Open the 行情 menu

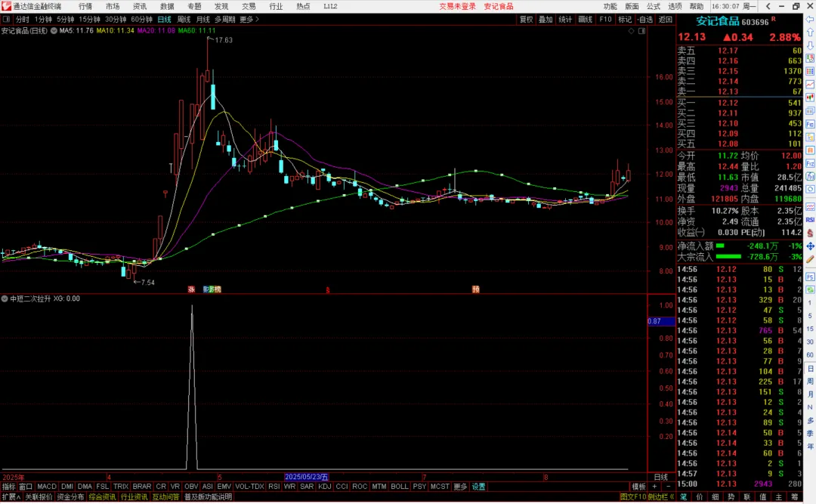coord(85,6)
